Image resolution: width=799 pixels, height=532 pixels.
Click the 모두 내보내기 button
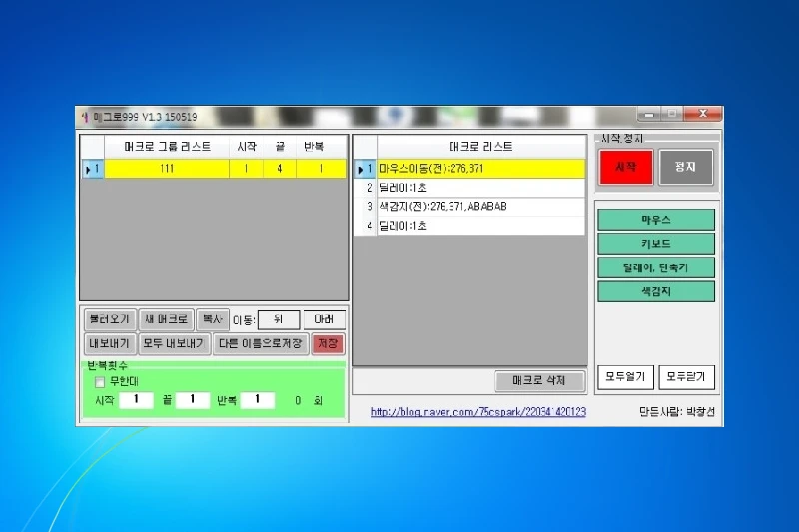point(174,343)
